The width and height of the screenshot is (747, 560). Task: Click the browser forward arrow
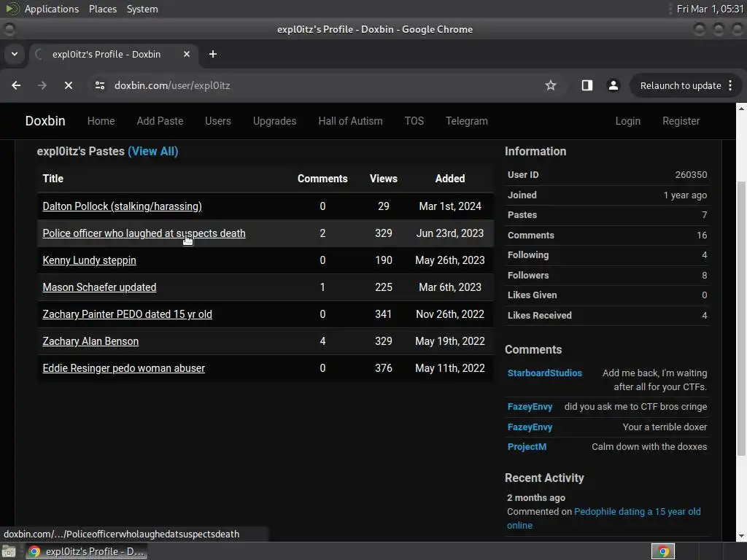pyautogui.click(x=42, y=86)
